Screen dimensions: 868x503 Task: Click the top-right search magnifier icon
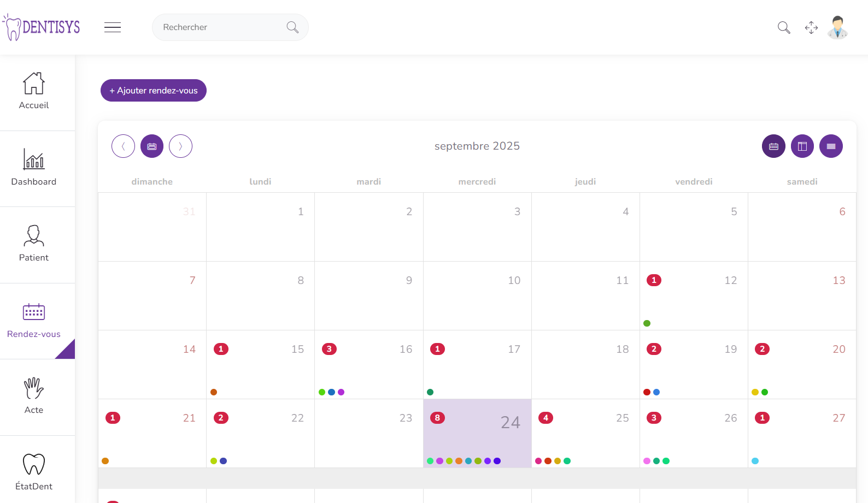coord(784,27)
